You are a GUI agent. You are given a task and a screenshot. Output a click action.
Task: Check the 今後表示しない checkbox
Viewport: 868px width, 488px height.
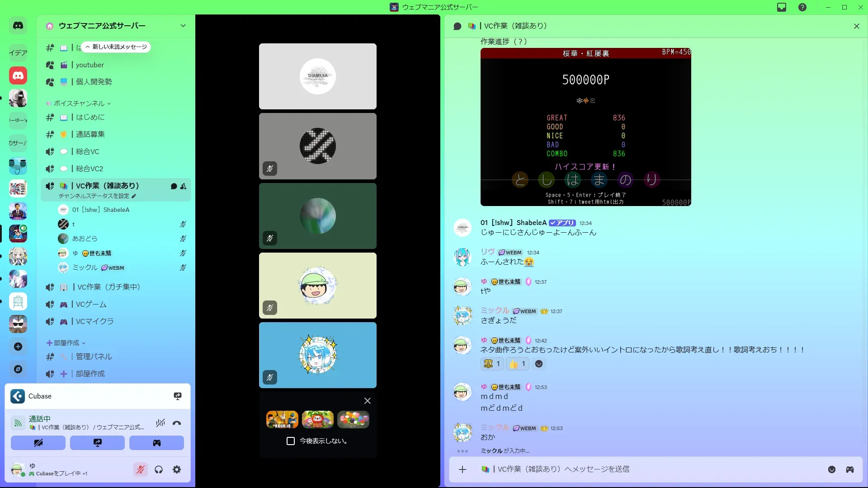tap(291, 441)
